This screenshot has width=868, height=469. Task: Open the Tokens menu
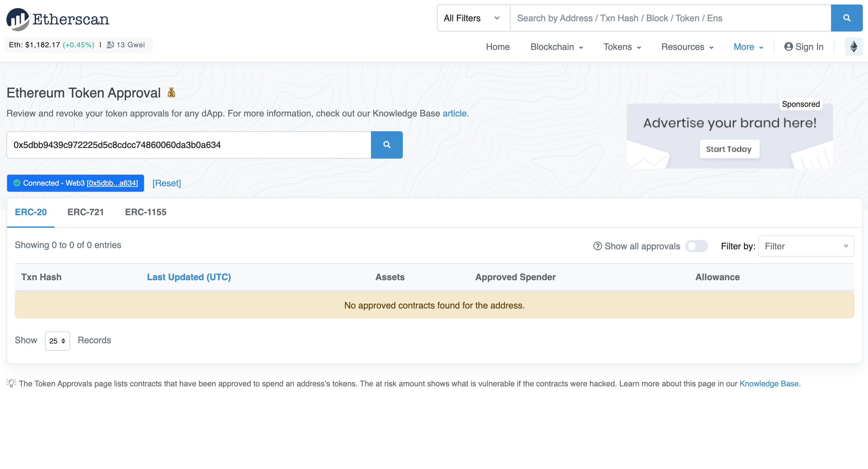(x=622, y=47)
